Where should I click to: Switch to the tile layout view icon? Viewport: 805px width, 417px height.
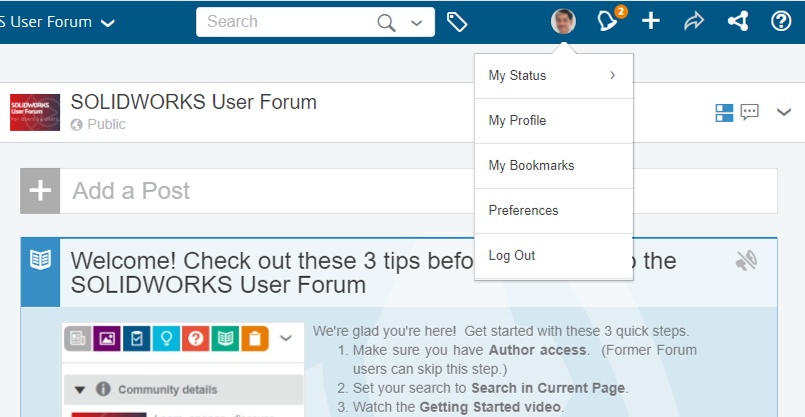pyautogui.click(x=725, y=112)
